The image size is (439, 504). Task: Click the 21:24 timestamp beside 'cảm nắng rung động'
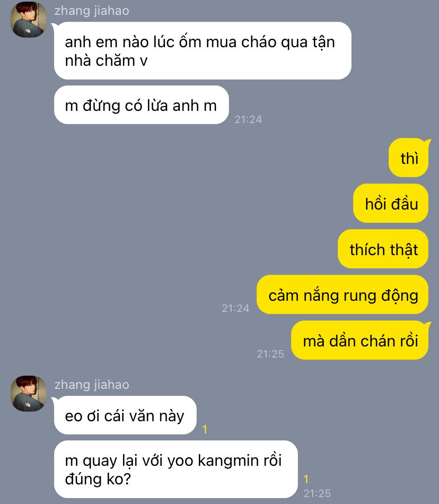click(235, 308)
